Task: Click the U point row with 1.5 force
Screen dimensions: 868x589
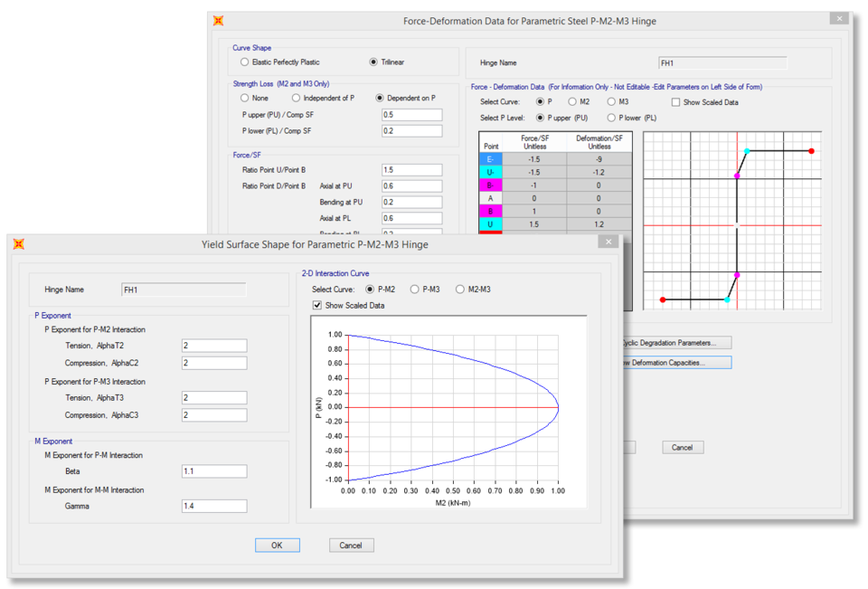Action: (x=555, y=224)
